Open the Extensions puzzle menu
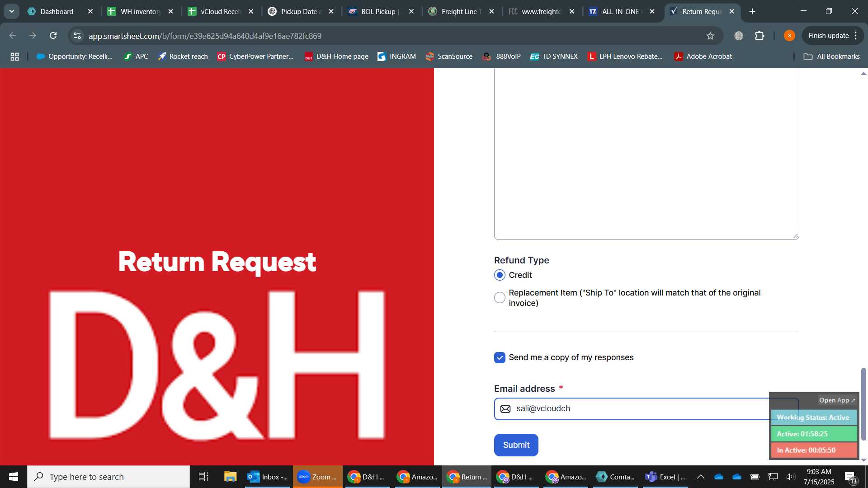 759,36
